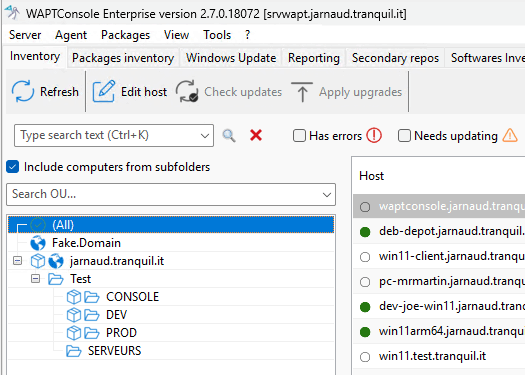Select the Fake.Domain tree row

pyautogui.click(x=171, y=243)
